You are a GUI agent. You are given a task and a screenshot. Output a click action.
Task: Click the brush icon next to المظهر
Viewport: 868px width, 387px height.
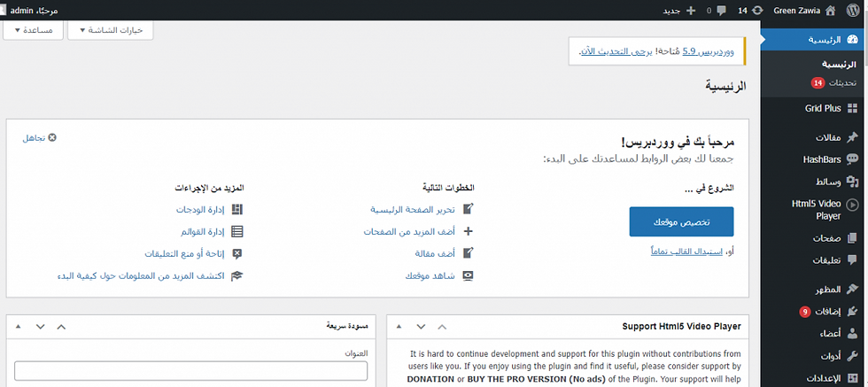(852, 290)
